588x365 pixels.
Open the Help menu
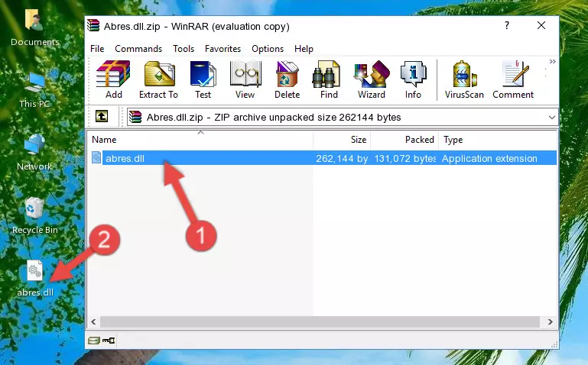pos(304,49)
